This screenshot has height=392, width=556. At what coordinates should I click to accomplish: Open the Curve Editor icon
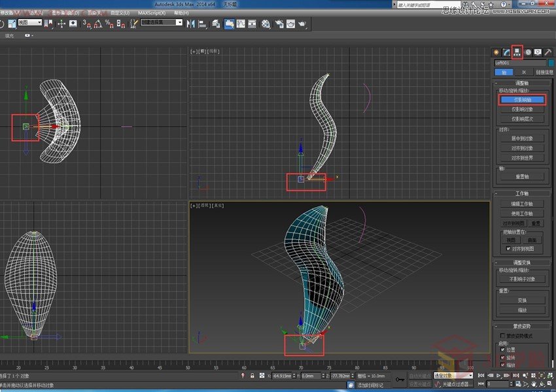point(241,24)
